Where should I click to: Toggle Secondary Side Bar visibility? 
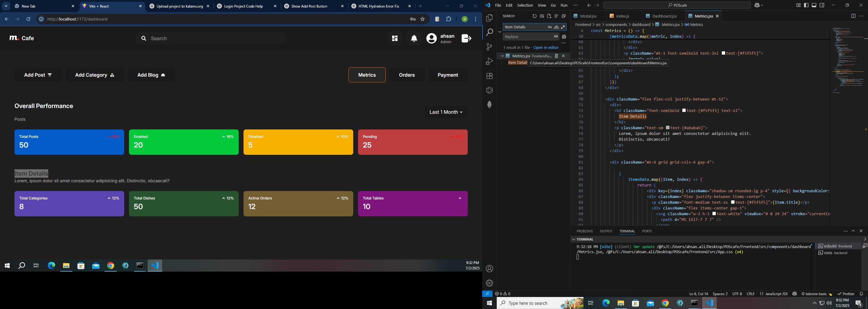click(x=822, y=5)
